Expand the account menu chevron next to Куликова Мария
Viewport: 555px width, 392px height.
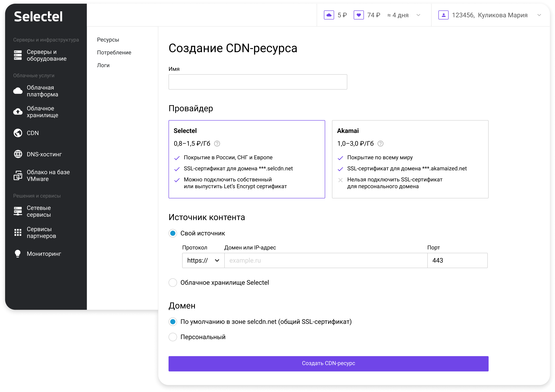[x=539, y=15]
